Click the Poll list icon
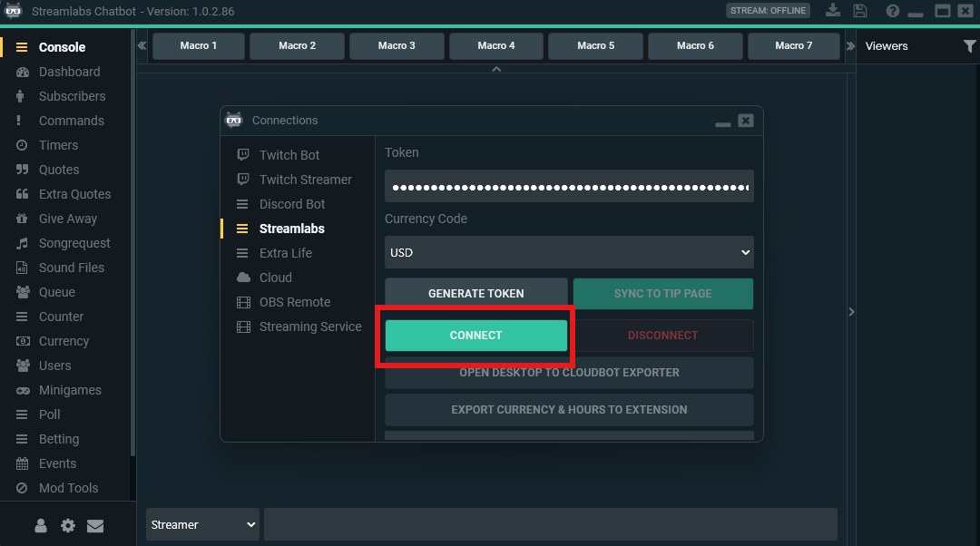Screen dimensions: 980x546 [x=22, y=414]
